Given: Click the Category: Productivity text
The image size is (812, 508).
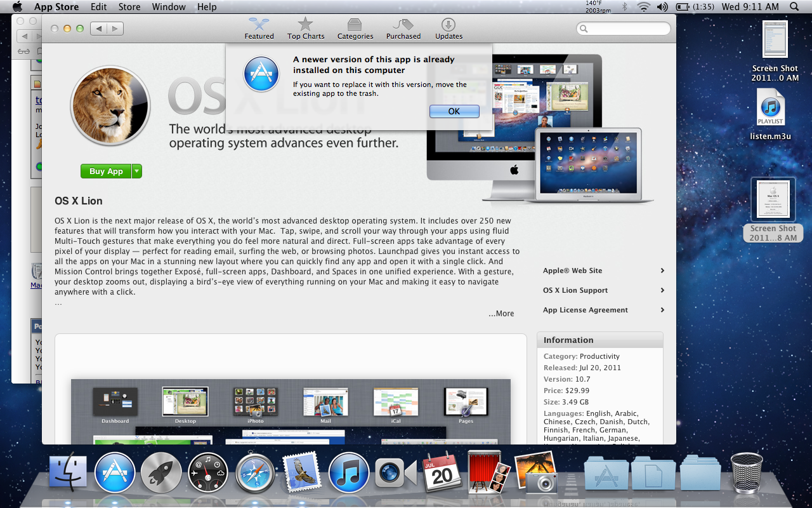Looking at the screenshot, I should [582, 356].
